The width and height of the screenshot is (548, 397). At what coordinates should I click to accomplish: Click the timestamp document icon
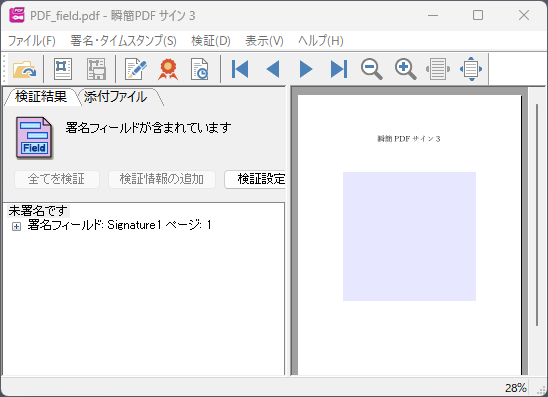200,69
